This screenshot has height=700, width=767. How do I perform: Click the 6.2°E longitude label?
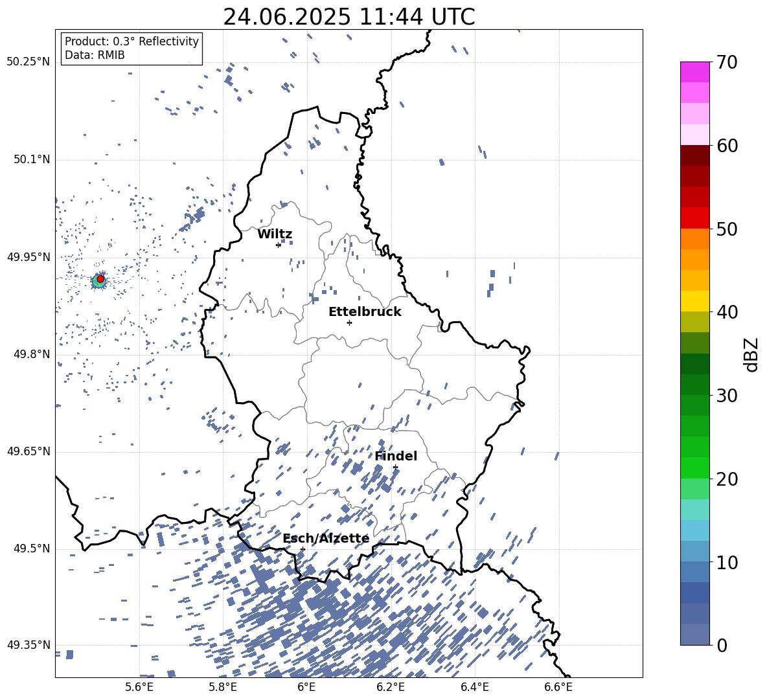click(391, 687)
